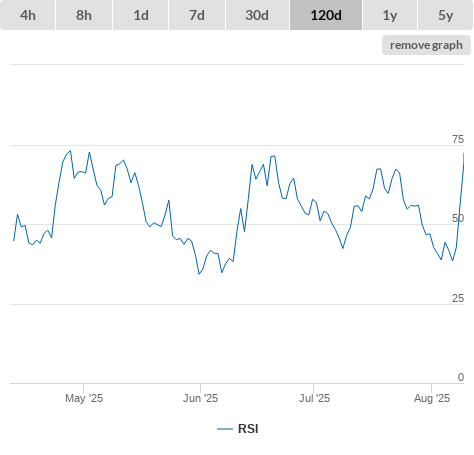Switch to the 8h time range
The image size is (474, 455).
click(x=84, y=15)
